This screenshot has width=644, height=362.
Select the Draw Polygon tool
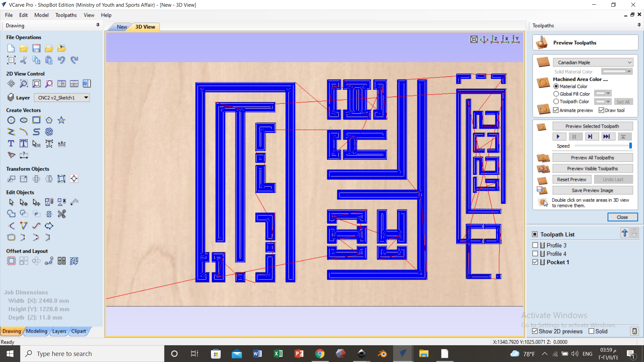tap(49, 120)
